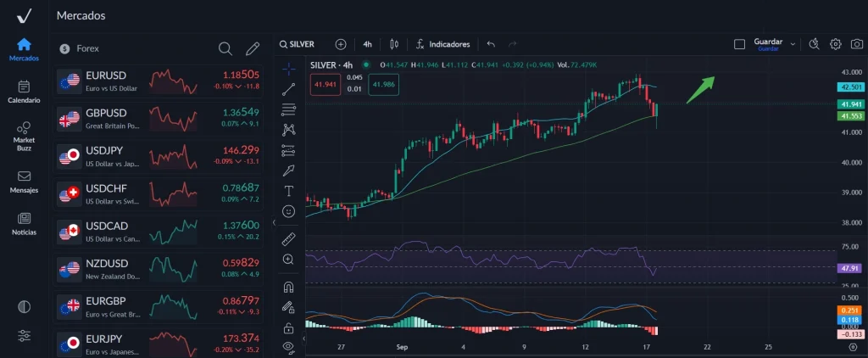
Task: Click the red sell price 41.941 button
Action: coord(325,85)
